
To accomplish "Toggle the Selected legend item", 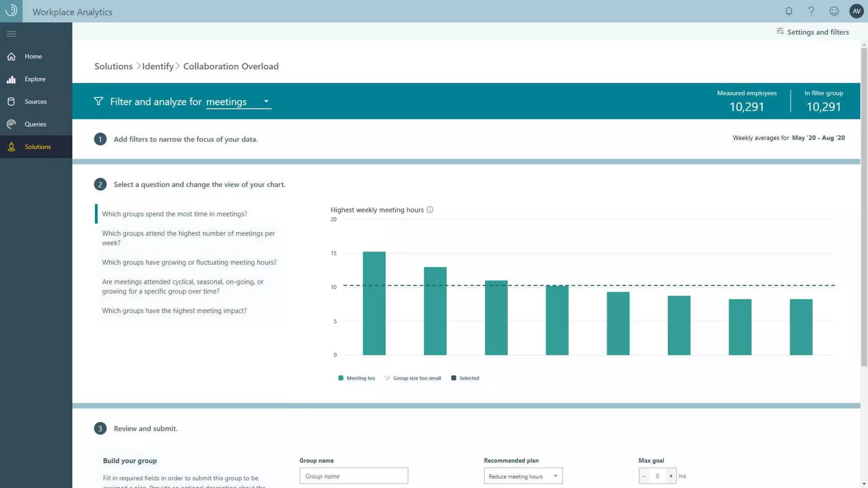I will coord(465,378).
